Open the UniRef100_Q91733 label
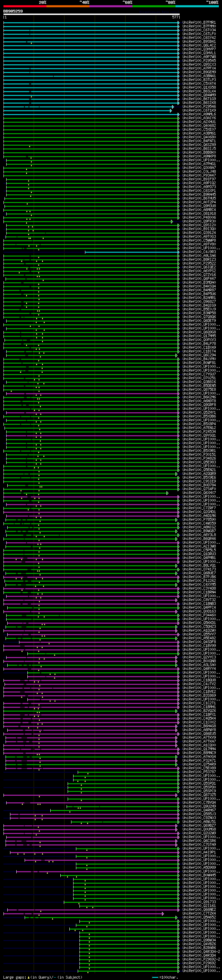222x980 pixels. [x=199, y=902]
